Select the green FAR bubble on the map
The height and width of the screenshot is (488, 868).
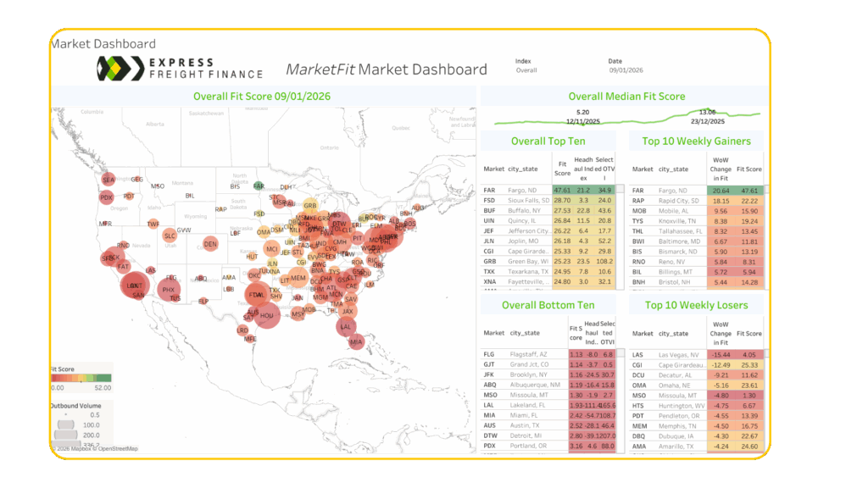click(259, 186)
